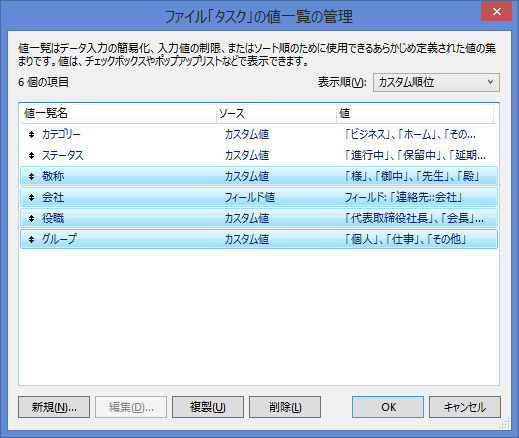
Task: Click the reorder handle beside 会社
Action: [31, 197]
